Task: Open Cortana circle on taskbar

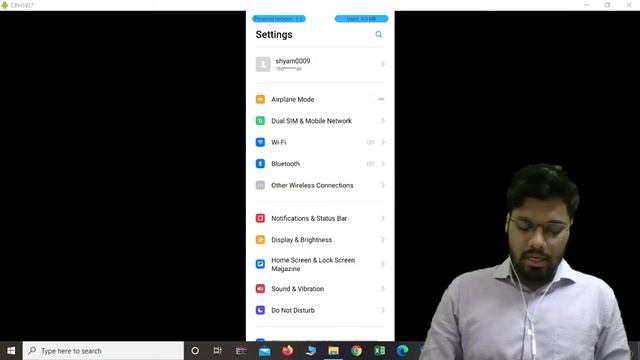Action: 195,351
